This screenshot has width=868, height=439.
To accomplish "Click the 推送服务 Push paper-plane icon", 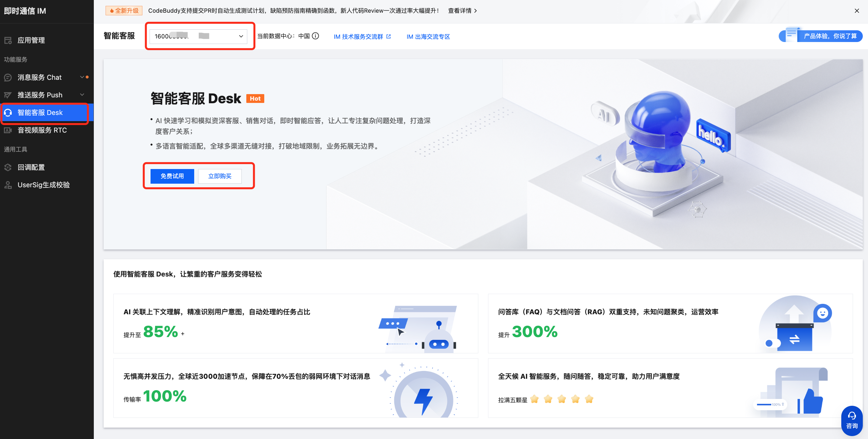I will [8, 95].
